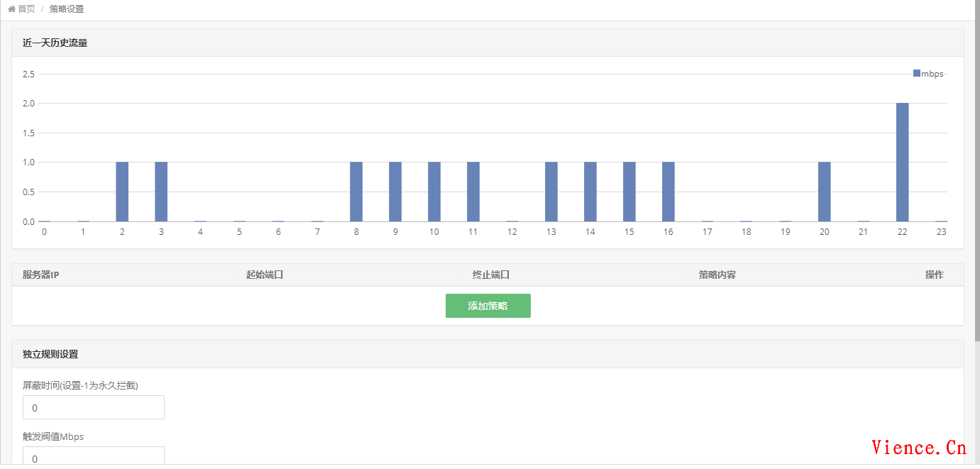Select the tallest bar at hour 22
Image resolution: width=980 pixels, height=469 pixels.
902,162
